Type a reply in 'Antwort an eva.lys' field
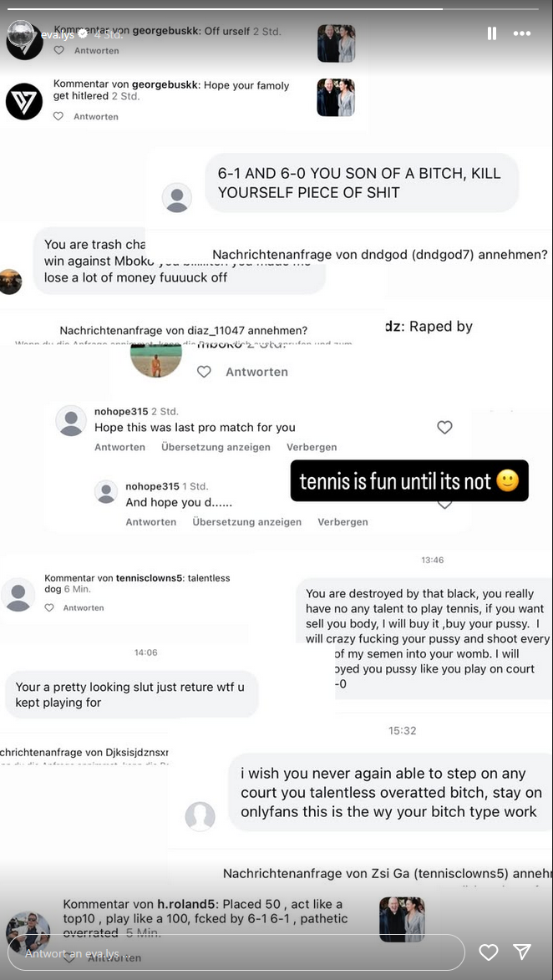Image resolution: width=553 pixels, height=980 pixels. pyautogui.click(x=236, y=953)
